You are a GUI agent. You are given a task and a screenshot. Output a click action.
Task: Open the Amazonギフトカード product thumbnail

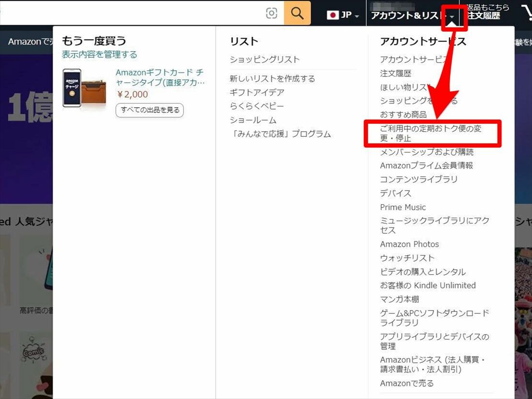click(x=85, y=89)
